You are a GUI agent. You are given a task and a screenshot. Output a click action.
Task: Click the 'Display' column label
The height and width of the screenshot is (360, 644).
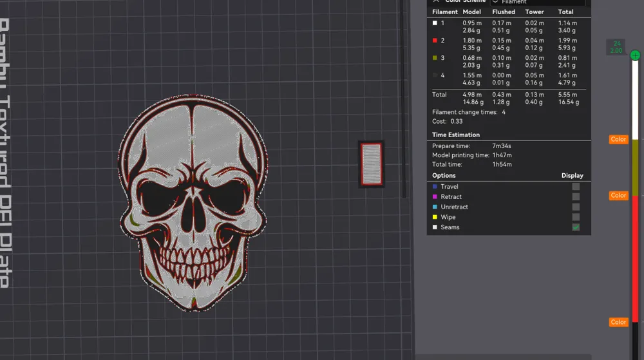pos(572,175)
